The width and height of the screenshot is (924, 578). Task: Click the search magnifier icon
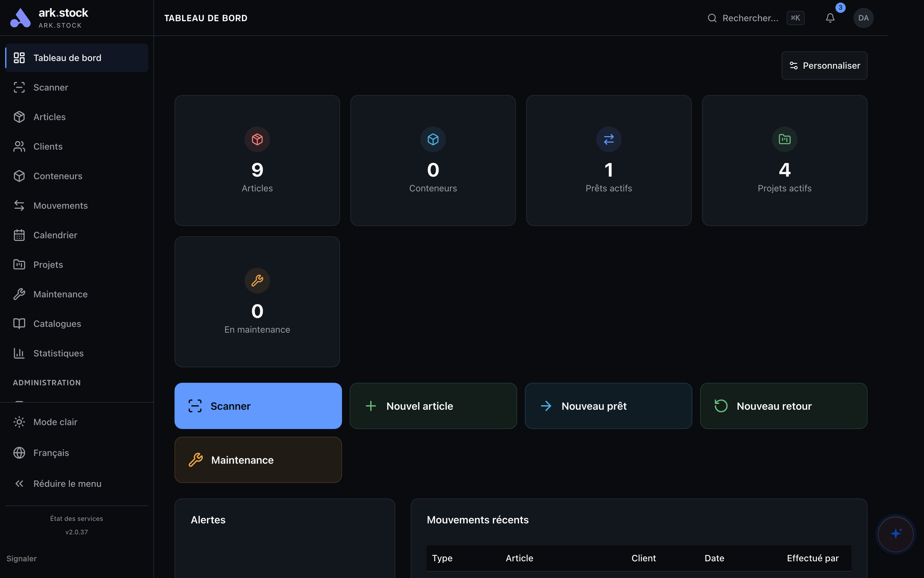712,18
